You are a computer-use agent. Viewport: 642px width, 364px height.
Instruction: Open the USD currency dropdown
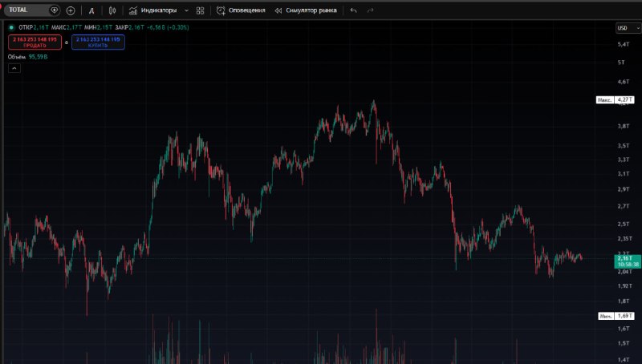[628, 28]
